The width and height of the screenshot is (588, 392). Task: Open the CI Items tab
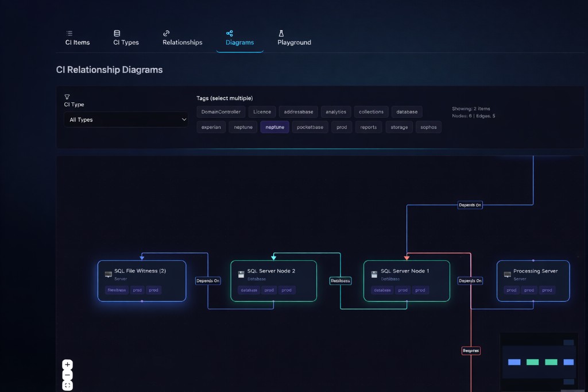tap(78, 38)
